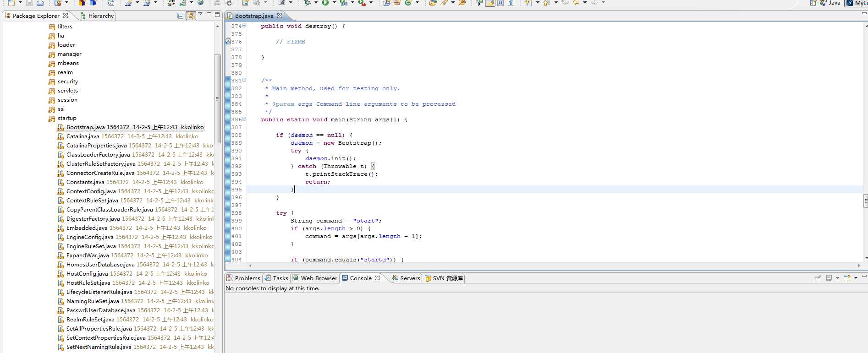Select Bootstrap.java in Package Explorer
Screen dimensions: 868x353
[131, 127]
